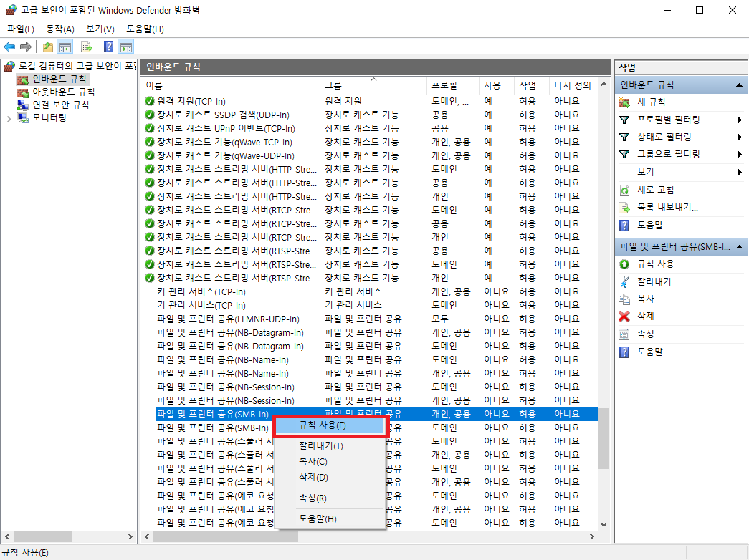Click the rule list scroll-down arrow
The height and width of the screenshot is (560, 749).
click(604, 525)
